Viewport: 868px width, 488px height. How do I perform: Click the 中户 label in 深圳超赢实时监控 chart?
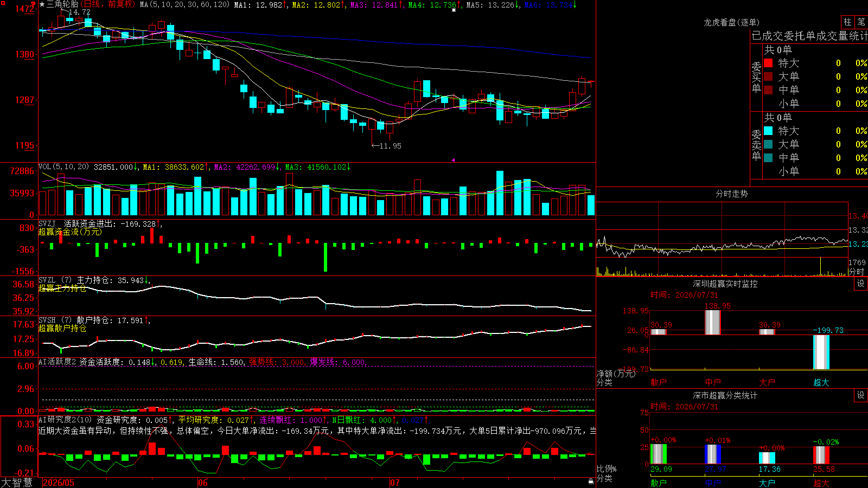click(713, 382)
